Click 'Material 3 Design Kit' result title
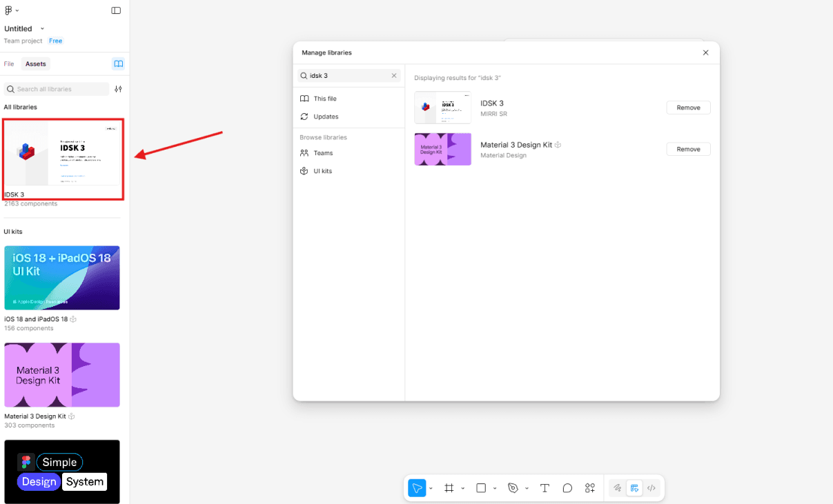This screenshot has height=504, width=833. click(516, 145)
